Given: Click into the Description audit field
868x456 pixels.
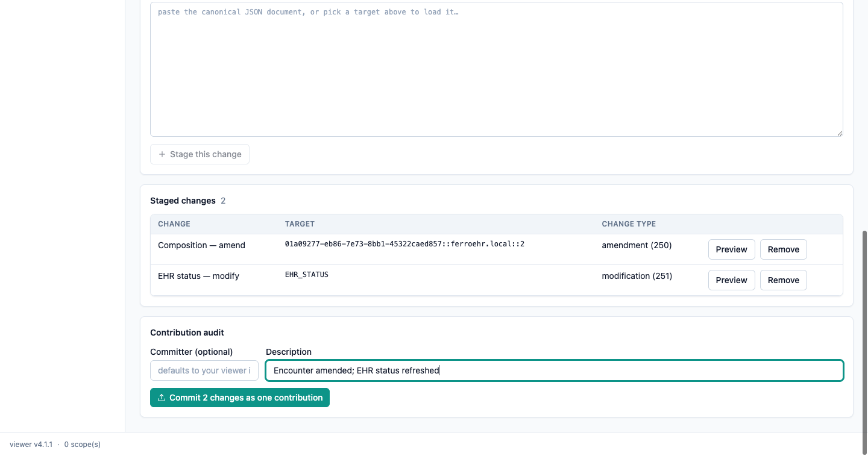Looking at the screenshot, I should 555,370.
